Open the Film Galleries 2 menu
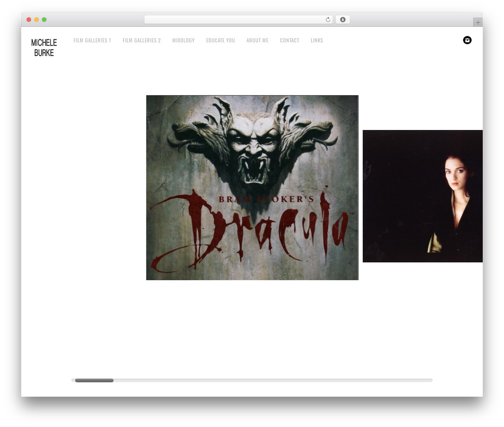Screen dimensions: 504x427 [x=142, y=40]
